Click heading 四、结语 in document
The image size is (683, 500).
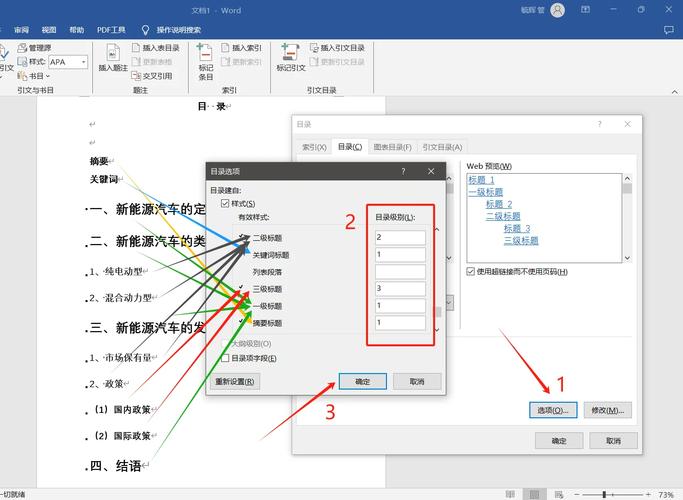tap(115, 466)
